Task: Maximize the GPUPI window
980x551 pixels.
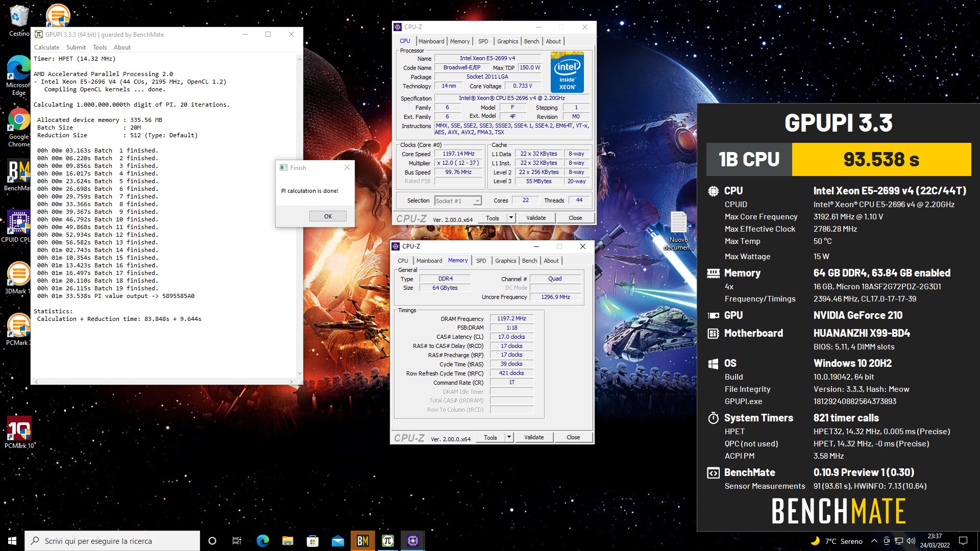Action: coord(268,34)
